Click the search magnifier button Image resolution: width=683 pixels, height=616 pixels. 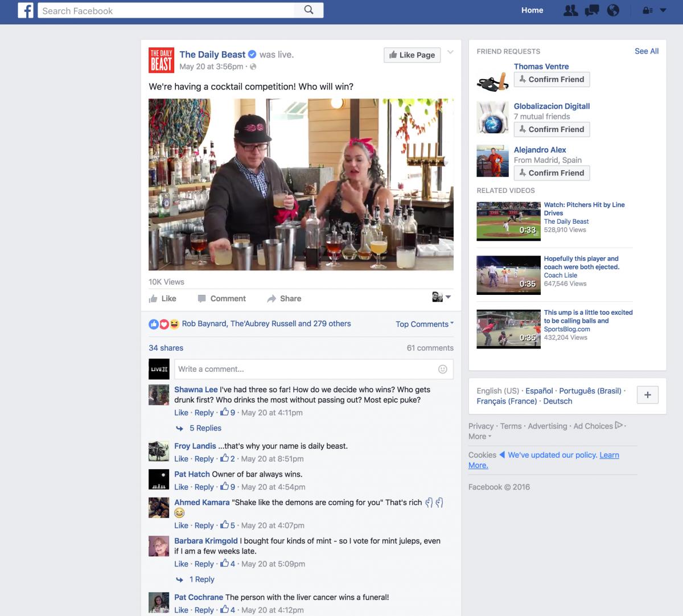(308, 10)
